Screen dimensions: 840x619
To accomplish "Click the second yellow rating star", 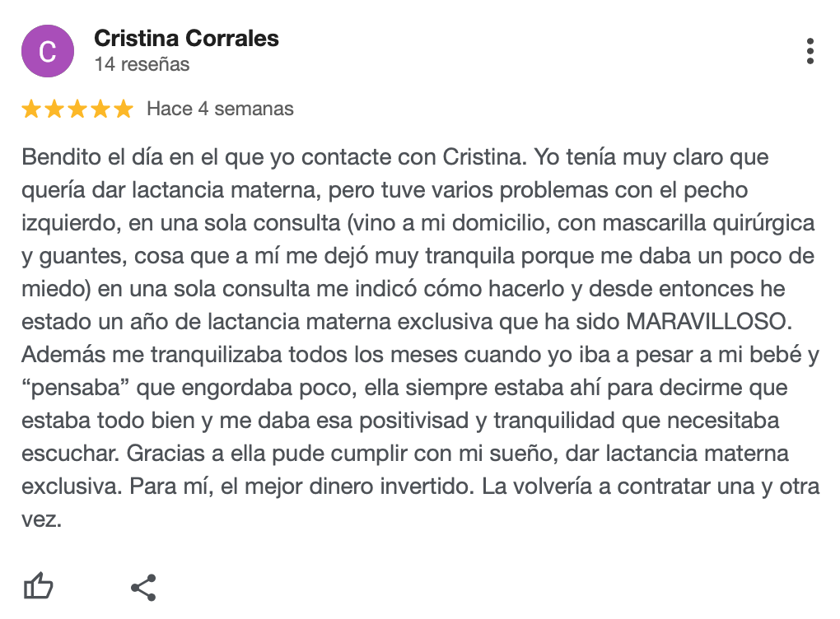I will coord(54,109).
